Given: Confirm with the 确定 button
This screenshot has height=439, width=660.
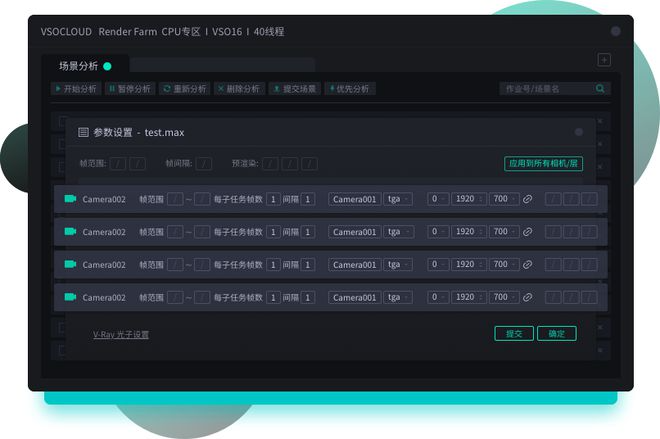Looking at the screenshot, I should coord(557,334).
